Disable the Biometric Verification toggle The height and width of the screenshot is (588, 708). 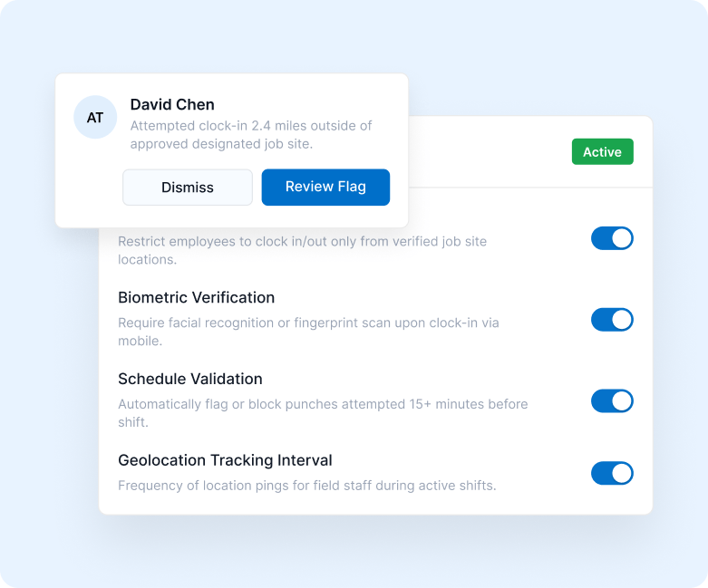612,320
